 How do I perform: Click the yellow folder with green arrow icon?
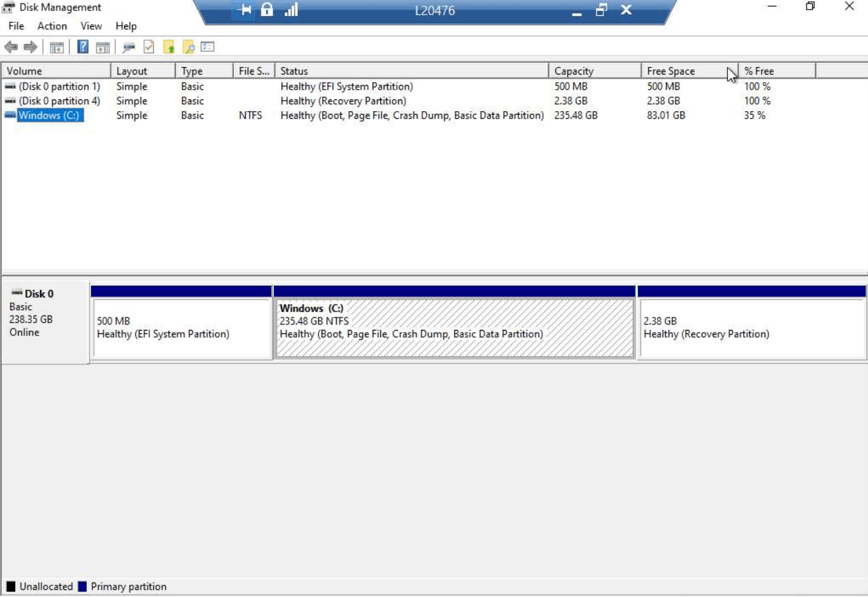168,47
